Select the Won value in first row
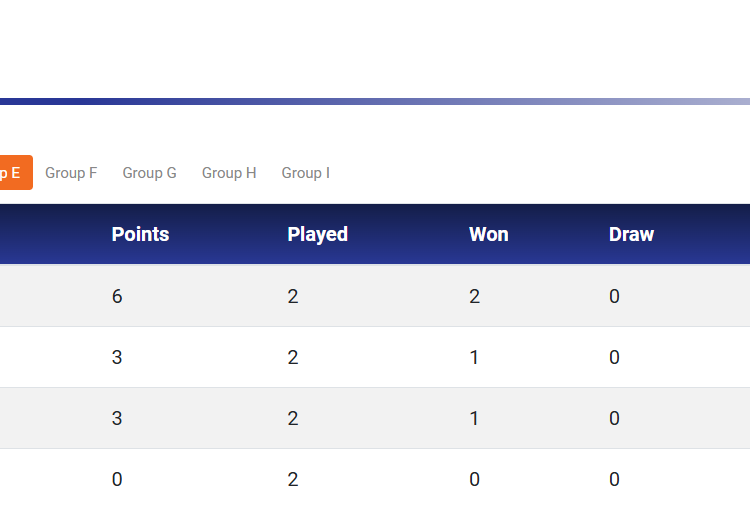Screen dimensions: 750x529 click(474, 297)
